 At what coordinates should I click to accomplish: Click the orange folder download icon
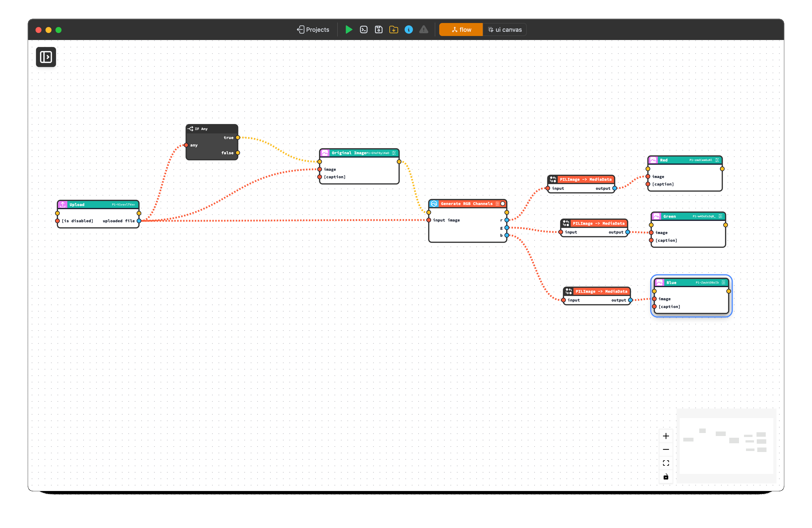point(394,30)
